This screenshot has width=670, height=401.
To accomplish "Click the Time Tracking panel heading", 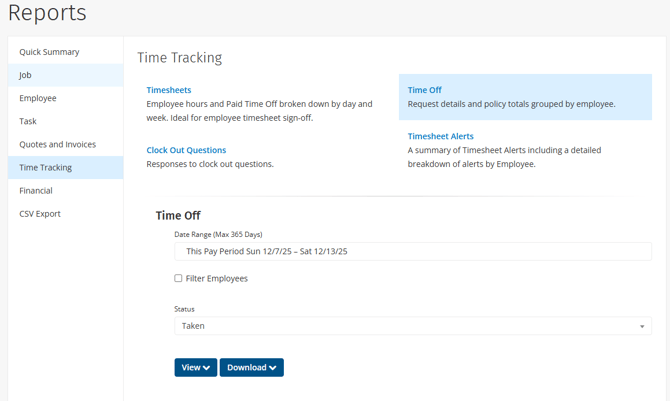I will pos(179,58).
